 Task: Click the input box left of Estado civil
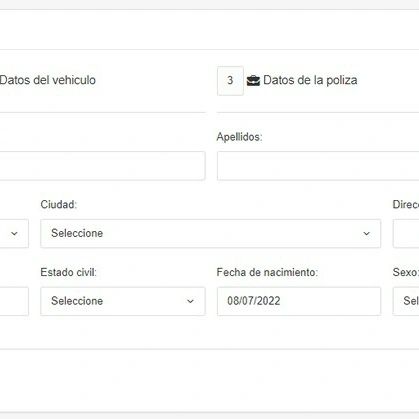click(14, 301)
